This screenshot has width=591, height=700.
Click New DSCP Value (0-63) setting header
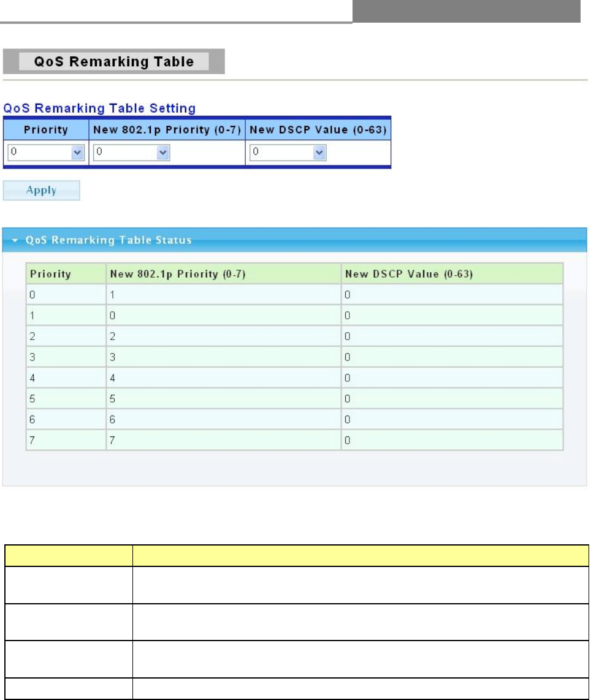(x=318, y=130)
